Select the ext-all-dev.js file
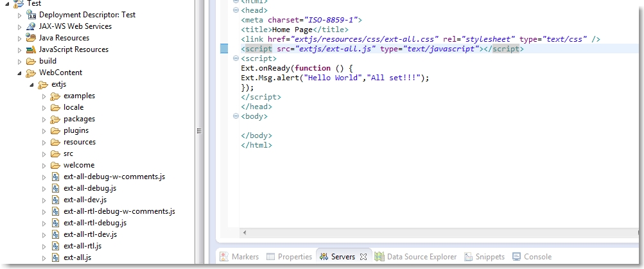This screenshot has height=269, width=644. tap(85, 200)
